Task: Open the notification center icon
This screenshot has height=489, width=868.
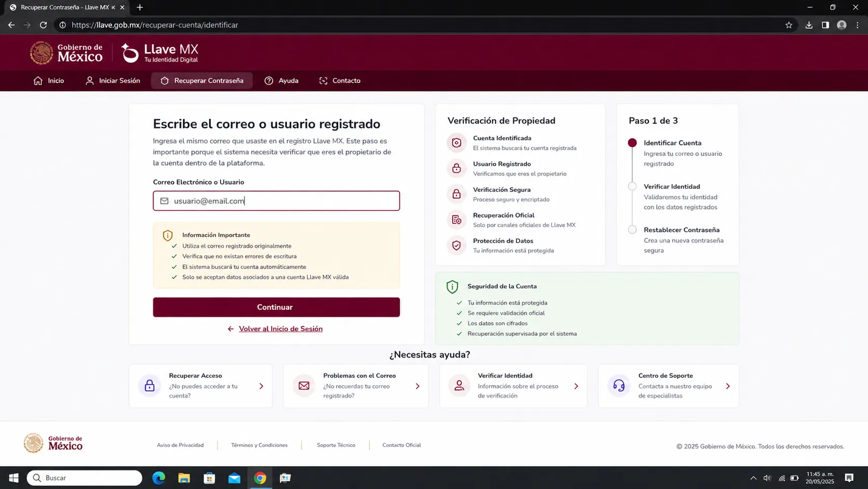Action: pyautogui.click(x=849, y=478)
